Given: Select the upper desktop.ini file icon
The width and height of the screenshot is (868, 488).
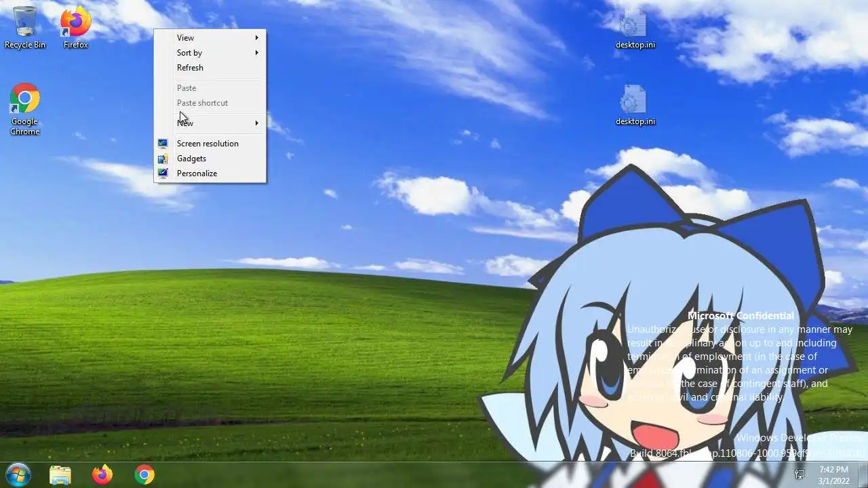Looking at the screenshot, I should tap(635, 30).
